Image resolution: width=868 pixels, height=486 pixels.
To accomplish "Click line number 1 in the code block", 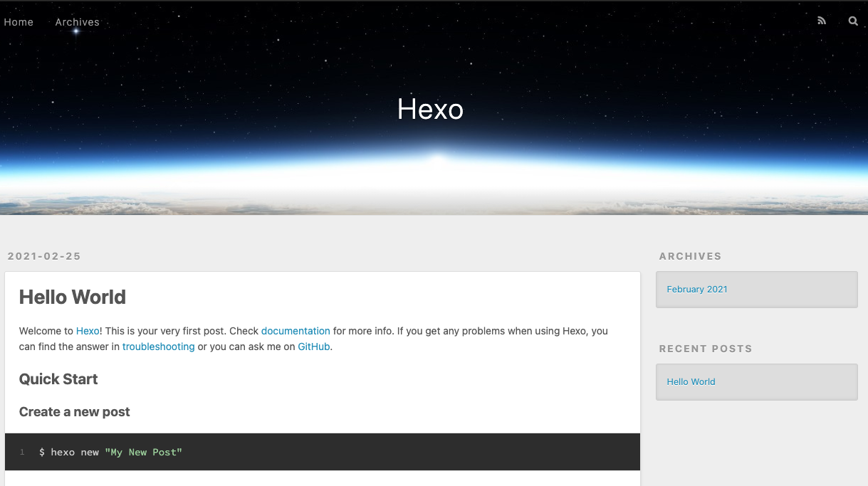I will (x=22, y=452).
